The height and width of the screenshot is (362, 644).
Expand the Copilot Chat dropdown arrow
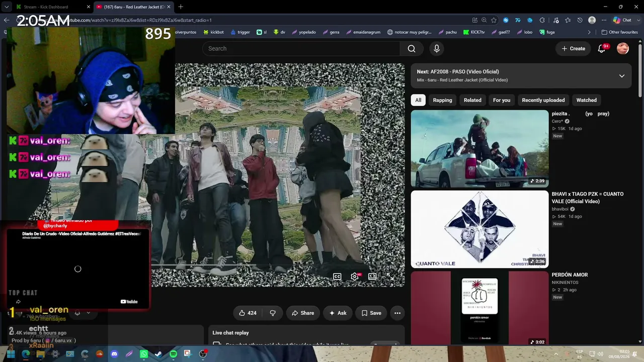pos(638,20)
